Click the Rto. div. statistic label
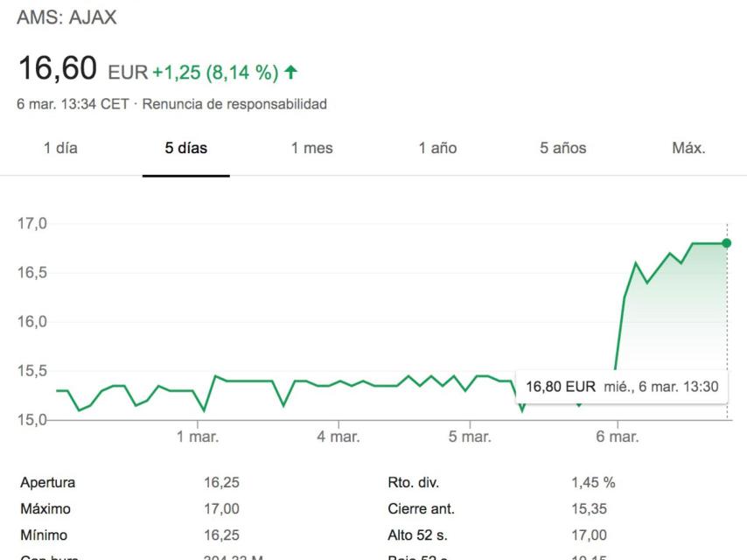 point(413,482)
